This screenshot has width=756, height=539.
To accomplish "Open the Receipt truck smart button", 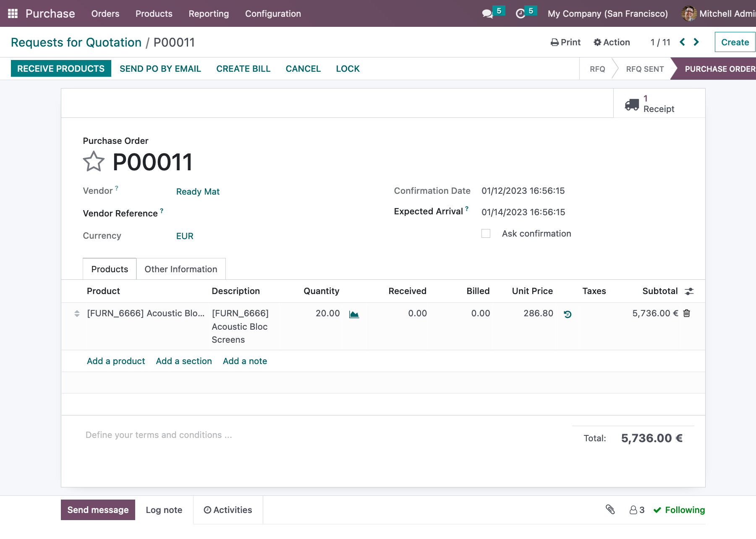I will tap(659, 104).
